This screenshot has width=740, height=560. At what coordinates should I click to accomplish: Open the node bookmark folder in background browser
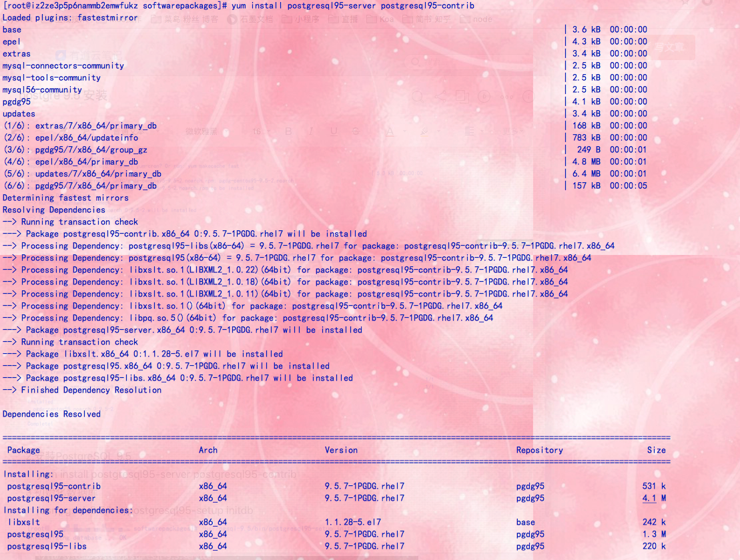pyautogui.click(x=476, y=19)
